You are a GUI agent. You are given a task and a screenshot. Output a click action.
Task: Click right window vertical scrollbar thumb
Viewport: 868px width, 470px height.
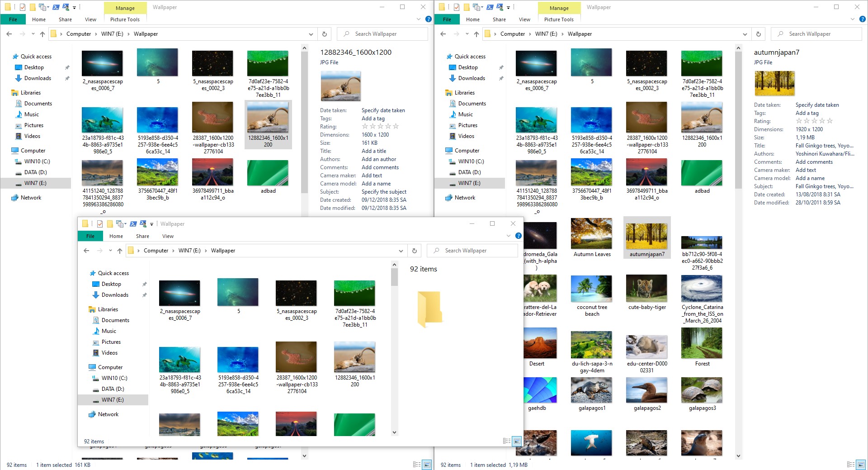[x=738, y=120]
